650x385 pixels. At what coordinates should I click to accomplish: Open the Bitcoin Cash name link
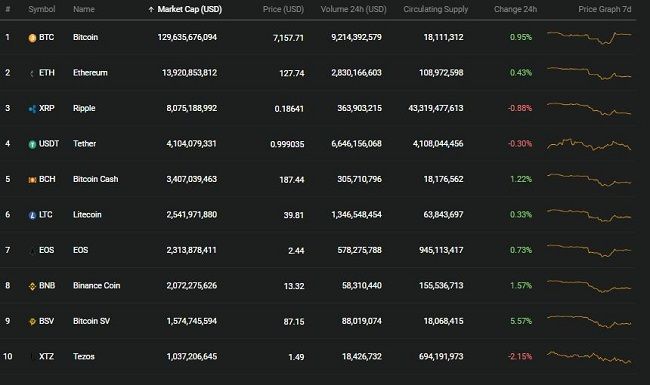tap(95, 179)
